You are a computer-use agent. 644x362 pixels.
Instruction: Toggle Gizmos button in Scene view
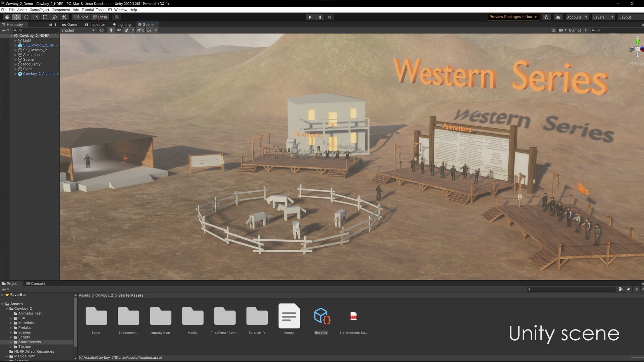point(575,30)
